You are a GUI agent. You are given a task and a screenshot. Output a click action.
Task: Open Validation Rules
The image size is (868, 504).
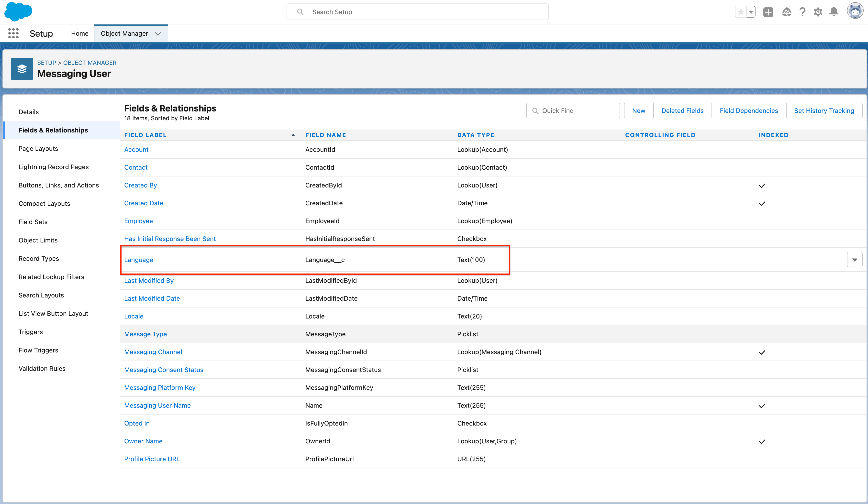point(42,368)
